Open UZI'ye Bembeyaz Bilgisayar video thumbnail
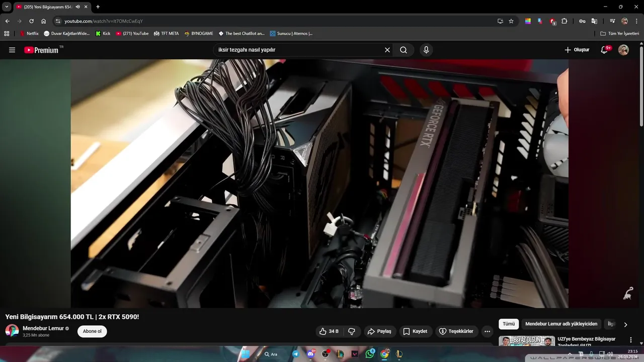The image size is (644, 362). pos(527,341)
